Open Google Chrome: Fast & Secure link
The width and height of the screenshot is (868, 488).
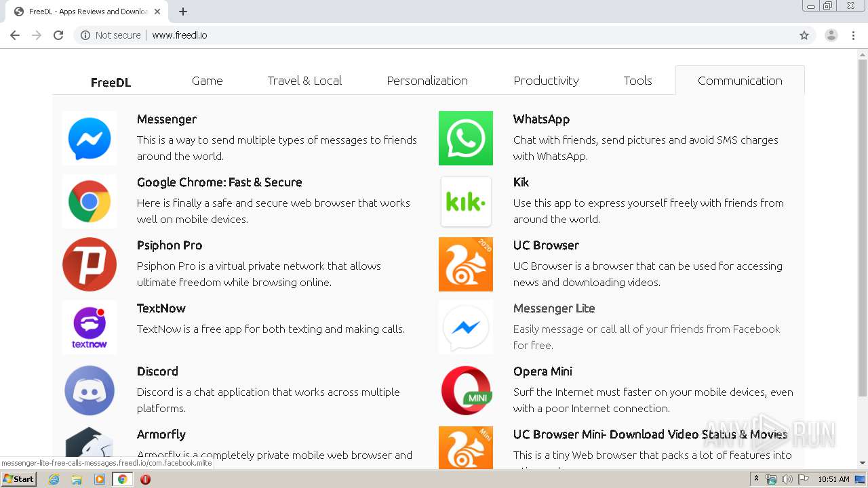(x=220, y=182)
